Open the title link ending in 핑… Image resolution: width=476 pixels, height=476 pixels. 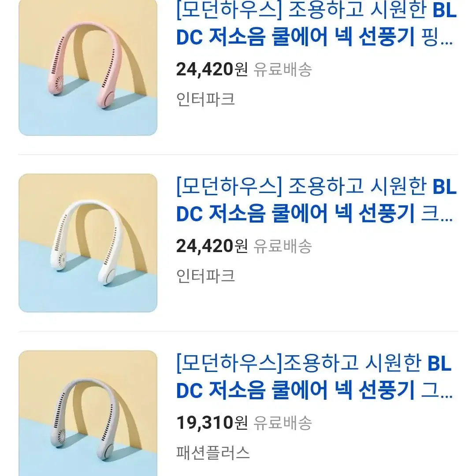(x=316, y=24)
